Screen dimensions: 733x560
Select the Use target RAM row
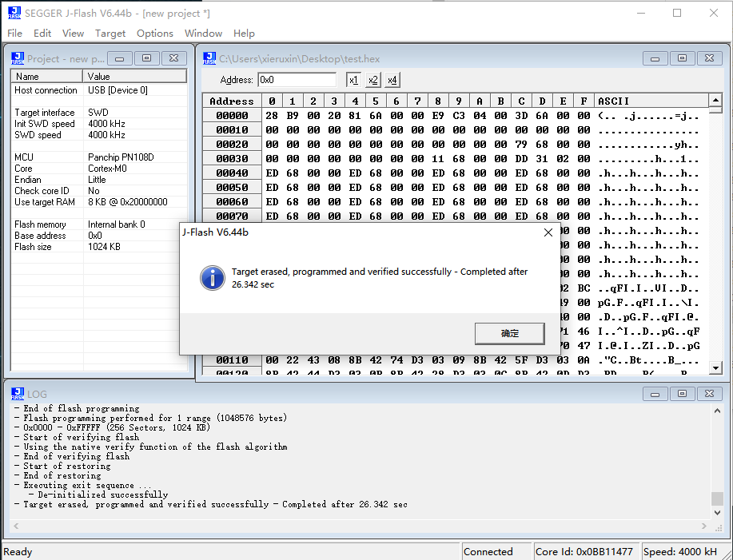point(99,202)
